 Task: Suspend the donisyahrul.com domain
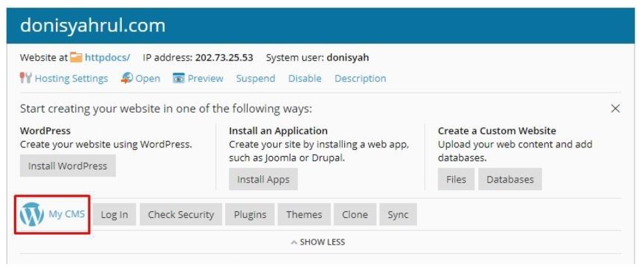[x=256, y=78]
